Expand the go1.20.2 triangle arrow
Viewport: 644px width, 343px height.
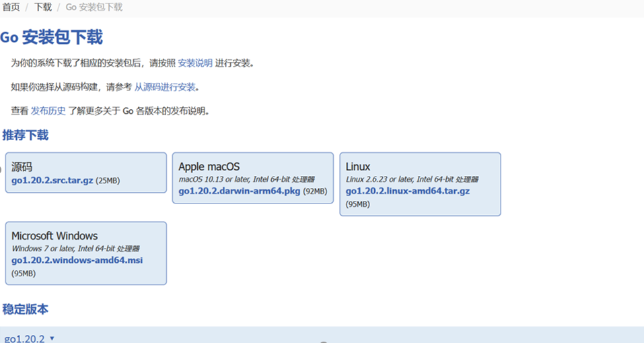[x=52, y=338]
